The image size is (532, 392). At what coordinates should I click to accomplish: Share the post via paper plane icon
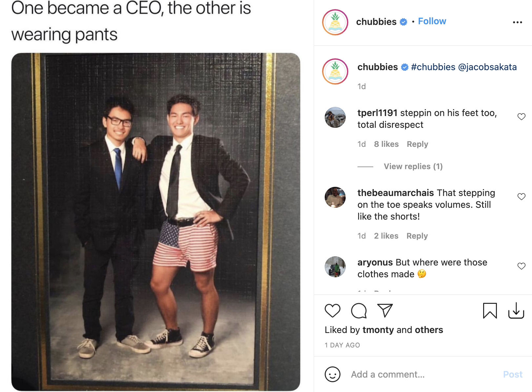[x=385, y=310]
